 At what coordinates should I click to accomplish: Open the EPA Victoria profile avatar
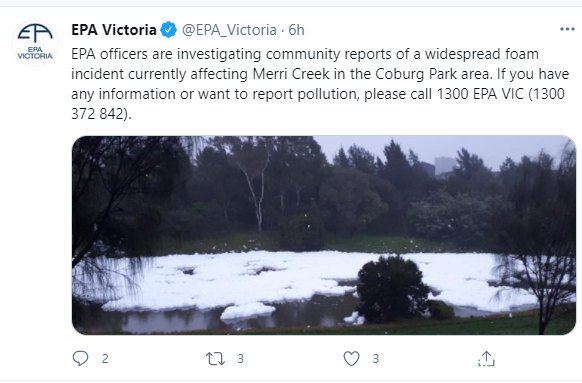pyautogui.click(x=35, y=43)
